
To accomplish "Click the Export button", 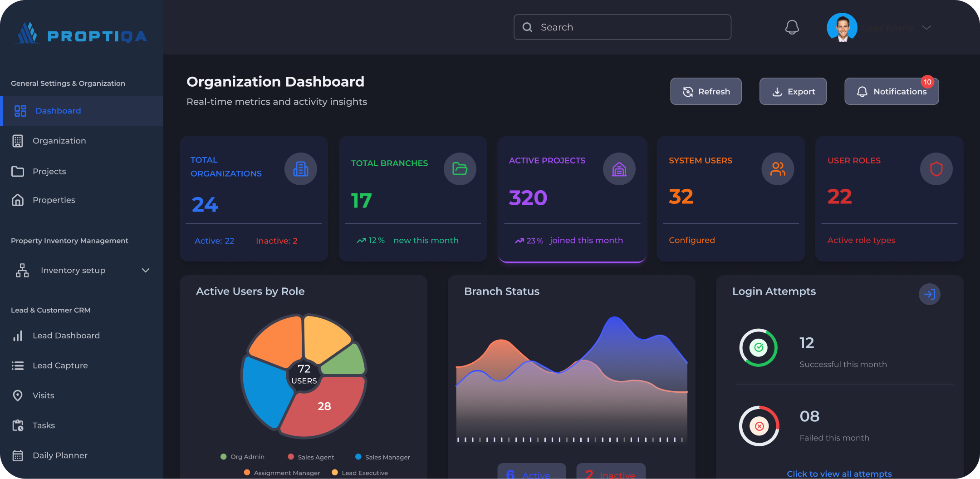I will (x=793, y=91).
